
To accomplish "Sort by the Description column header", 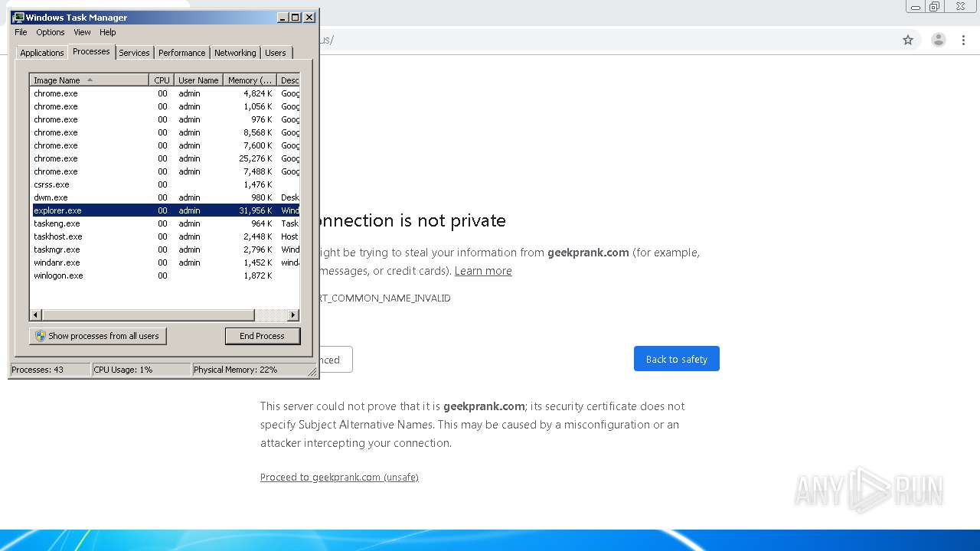I will point(289,80).
